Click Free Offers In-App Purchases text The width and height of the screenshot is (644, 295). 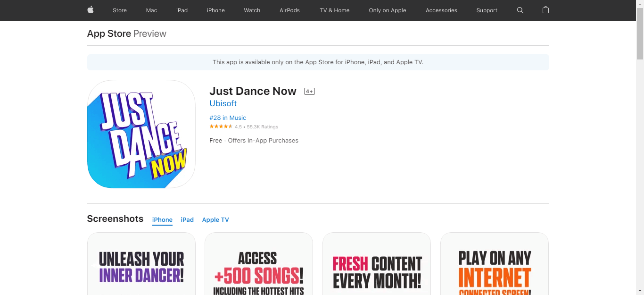[x=254, y=141]
